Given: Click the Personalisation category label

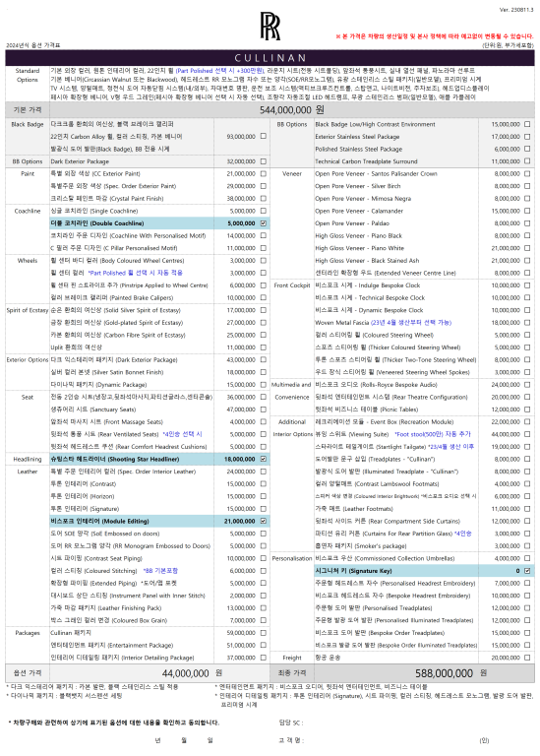Looking at the screenshot, I should (x=292, y=558).
